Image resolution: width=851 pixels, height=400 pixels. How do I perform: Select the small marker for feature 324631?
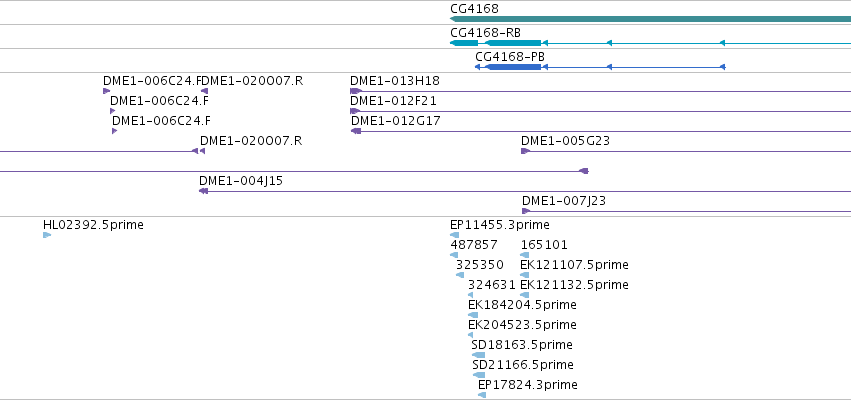[x=471, y=295]
